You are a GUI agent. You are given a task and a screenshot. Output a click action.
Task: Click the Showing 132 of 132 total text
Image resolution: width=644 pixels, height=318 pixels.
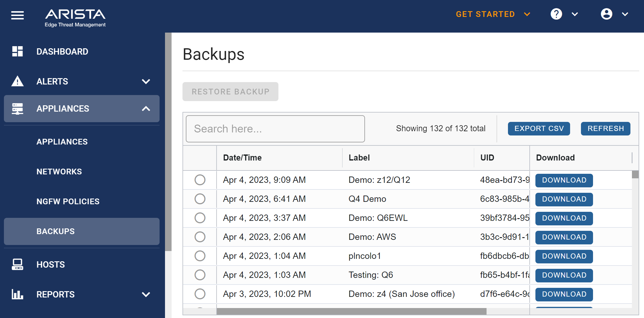[441, 129]
